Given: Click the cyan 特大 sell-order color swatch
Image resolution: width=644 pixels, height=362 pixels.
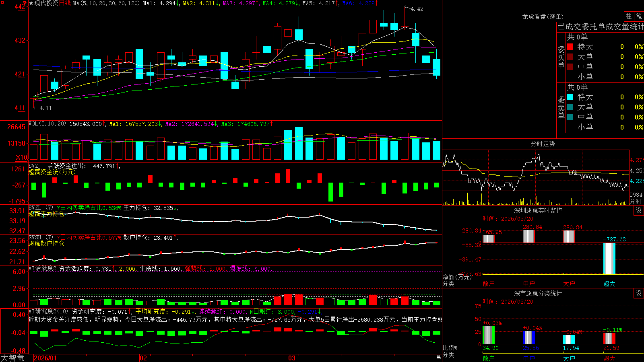Looking at the screenshot, I should click(x=570, y=97).
